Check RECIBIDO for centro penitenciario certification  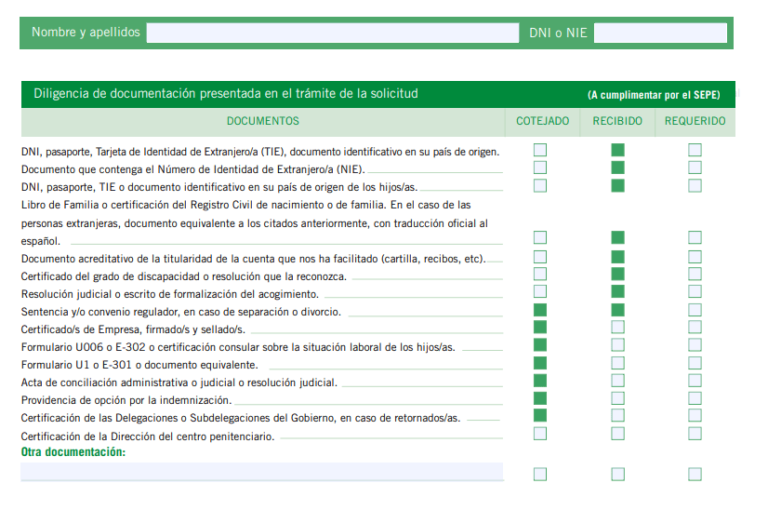(x=618, y=434)
